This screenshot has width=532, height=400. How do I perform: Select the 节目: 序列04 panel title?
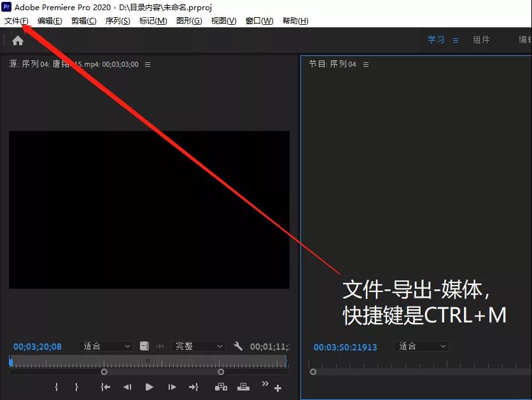[332, 64]
